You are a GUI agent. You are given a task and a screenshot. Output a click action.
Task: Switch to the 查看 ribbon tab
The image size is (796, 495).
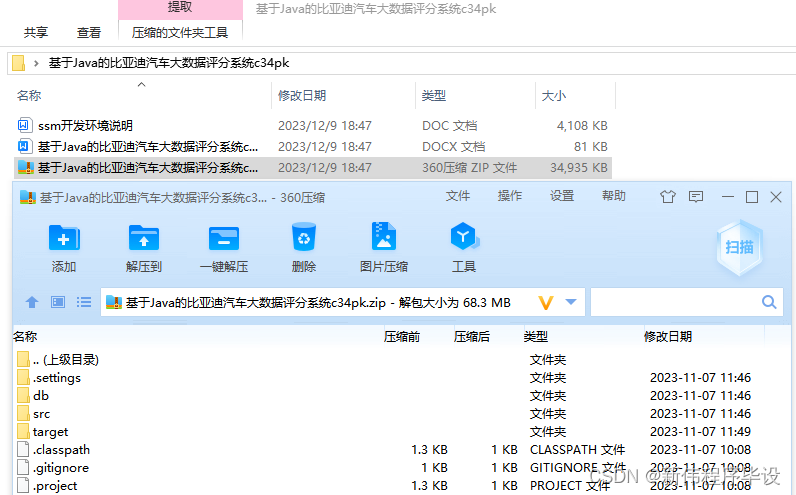click(89, 32)
